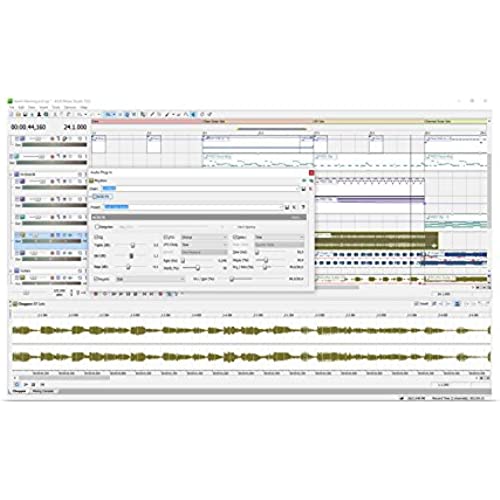Screen dimensions: 500x500
Task: Toggle the LFO checkbox in plug-in
Action: click(x=166, y=237)
